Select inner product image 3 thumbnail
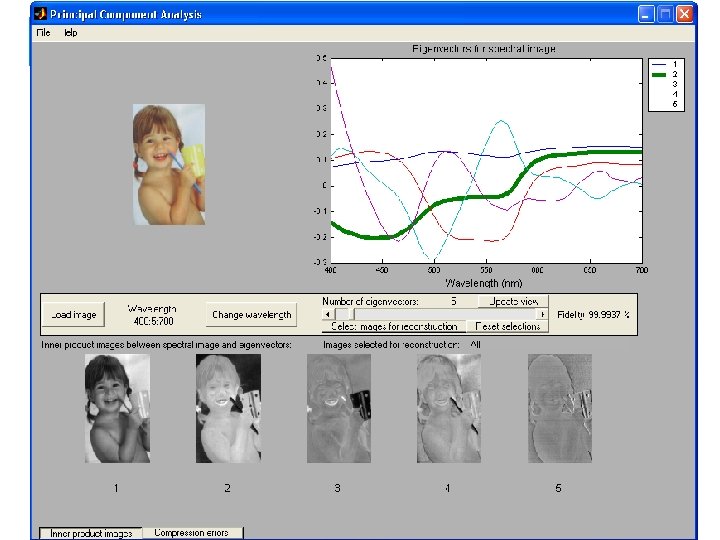 point(338,408)
